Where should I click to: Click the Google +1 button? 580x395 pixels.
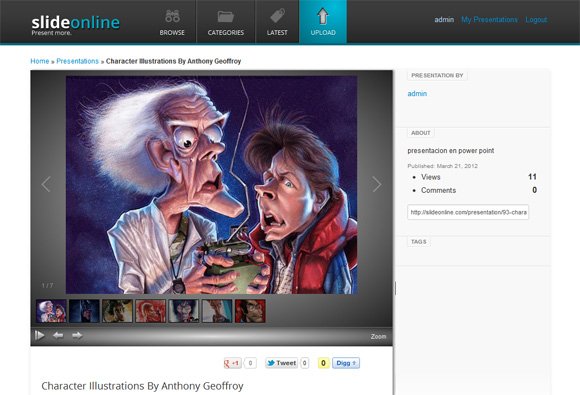point(233,363)
